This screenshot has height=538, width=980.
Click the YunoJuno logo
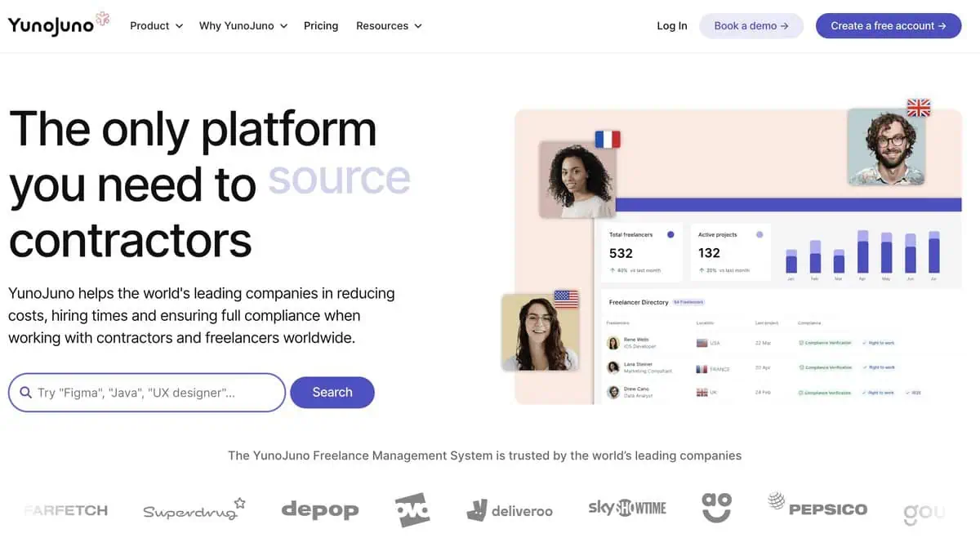click(58, 24)
